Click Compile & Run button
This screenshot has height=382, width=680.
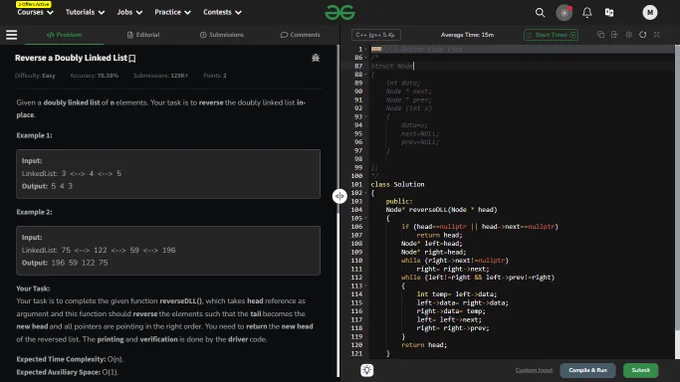coord(588,370)
